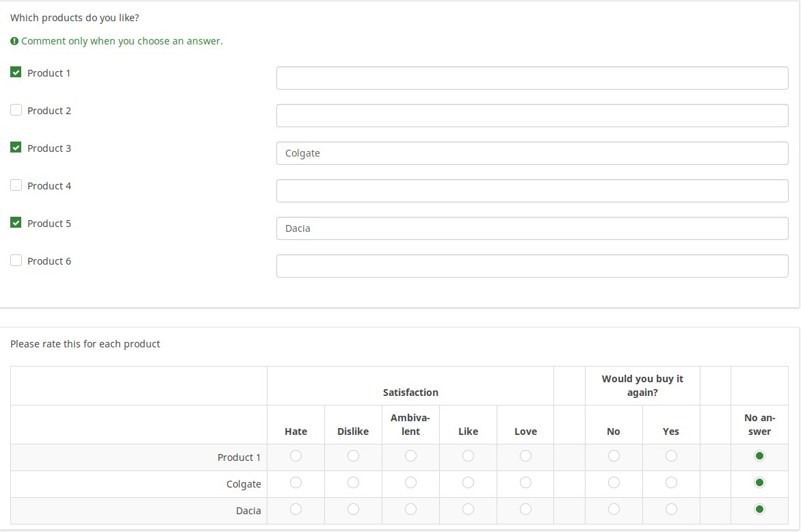This screenshot has width=801, height=532.
Task: Select Yes for buying Product 1 again
Action: [x=671, y=456]
